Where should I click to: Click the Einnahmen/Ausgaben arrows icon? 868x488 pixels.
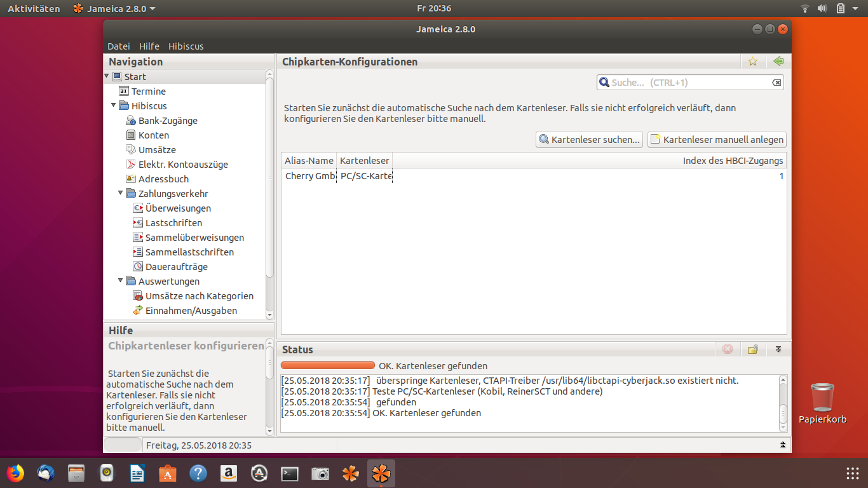(138, 311)
